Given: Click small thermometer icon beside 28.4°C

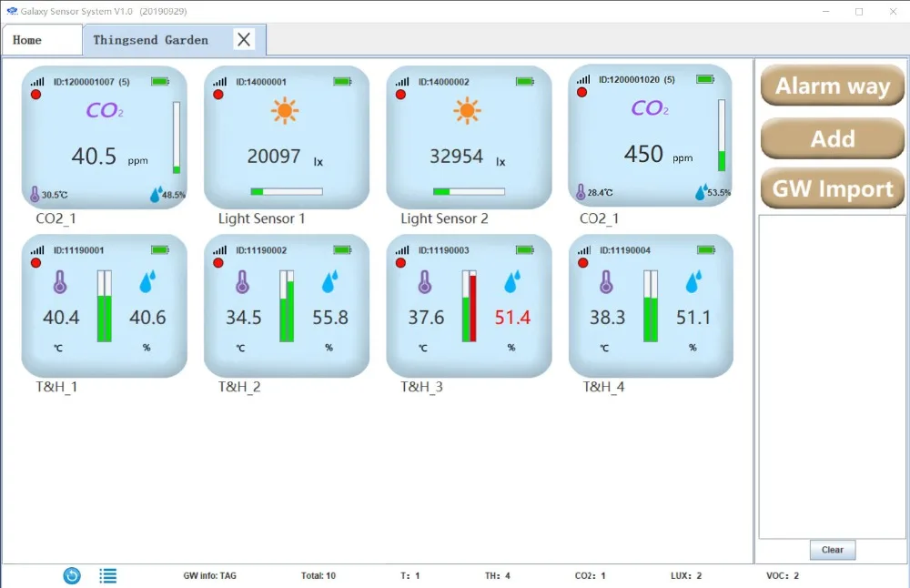Looking at the screenshot, I should tap(581, 191).
